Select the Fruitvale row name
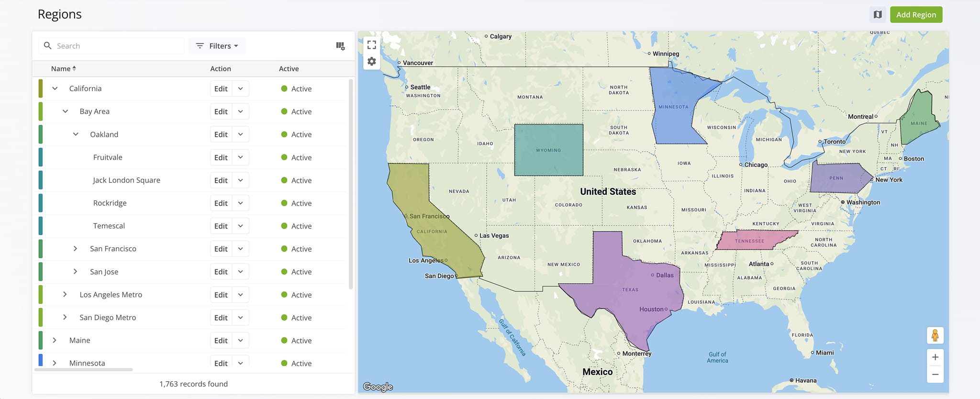This screenshot has width=980, height=399. (108, 157)
